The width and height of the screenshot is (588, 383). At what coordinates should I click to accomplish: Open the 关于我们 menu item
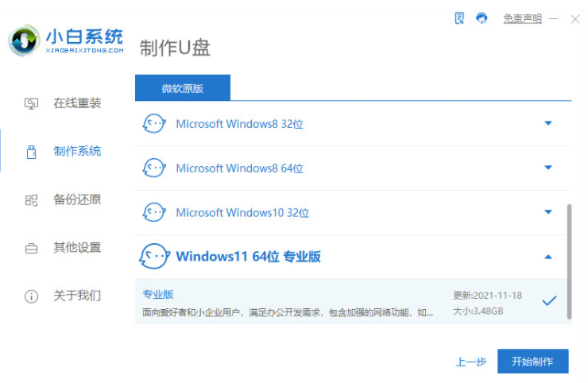click(77, 296)
